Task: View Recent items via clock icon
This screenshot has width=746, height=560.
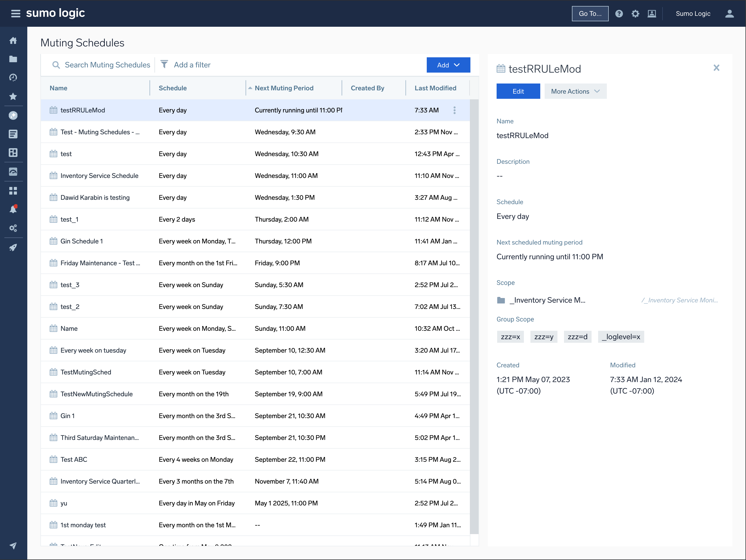Action: click(13, 77)
